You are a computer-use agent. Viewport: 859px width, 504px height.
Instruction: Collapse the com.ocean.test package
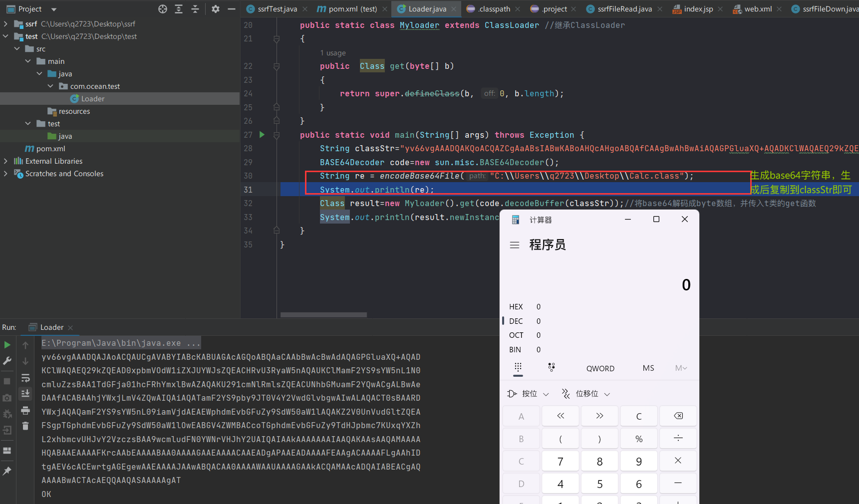point(50,86)
